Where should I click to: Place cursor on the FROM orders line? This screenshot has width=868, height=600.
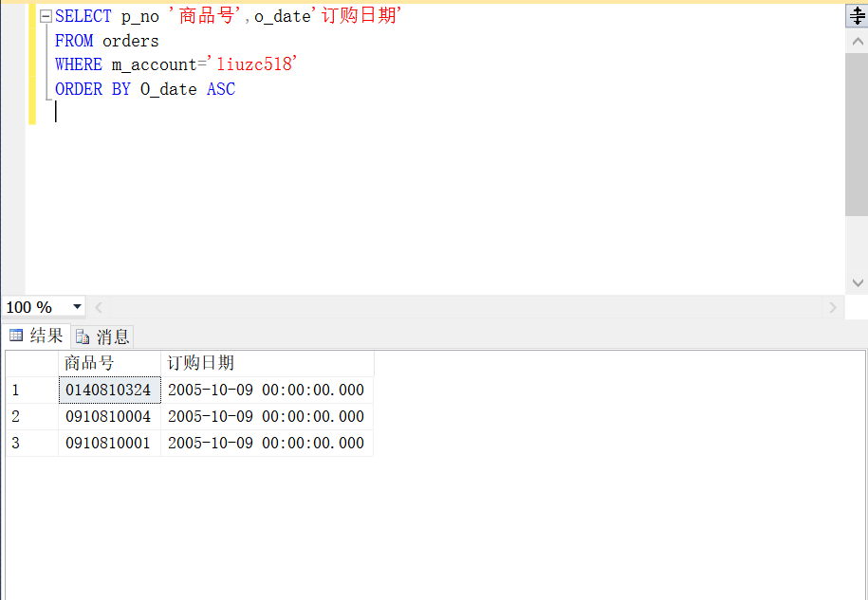(107, 41)
